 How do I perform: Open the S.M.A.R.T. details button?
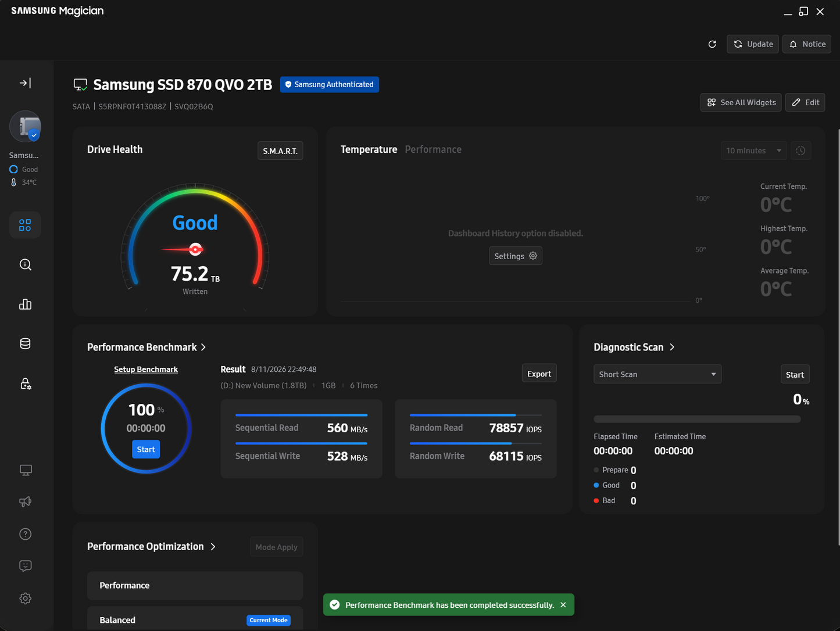coord(280,151)
